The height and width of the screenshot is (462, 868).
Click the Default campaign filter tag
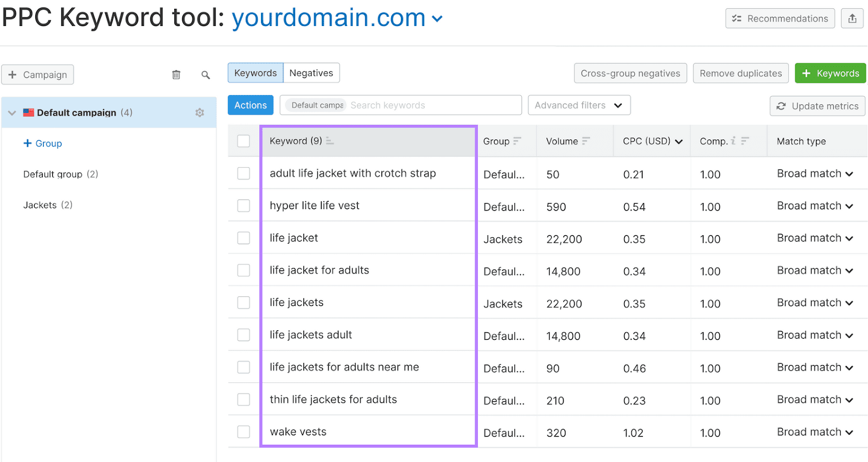click(x=317, y=105)
